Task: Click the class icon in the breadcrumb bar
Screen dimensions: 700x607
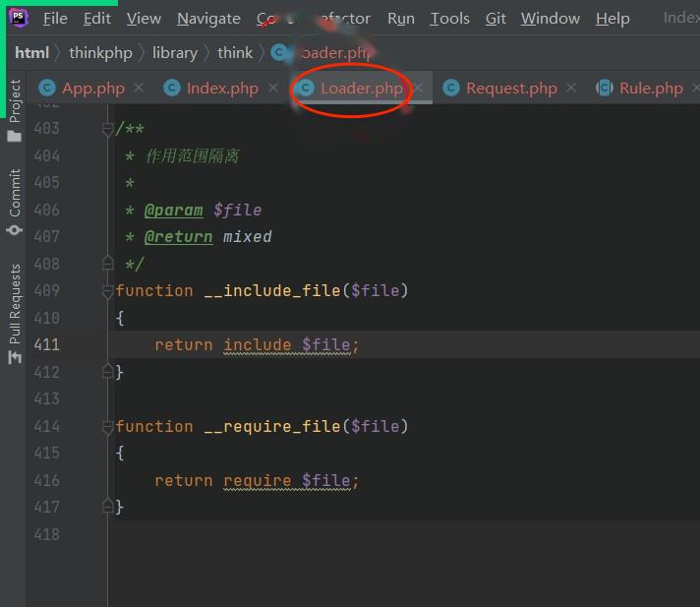Action: [279, 53]
